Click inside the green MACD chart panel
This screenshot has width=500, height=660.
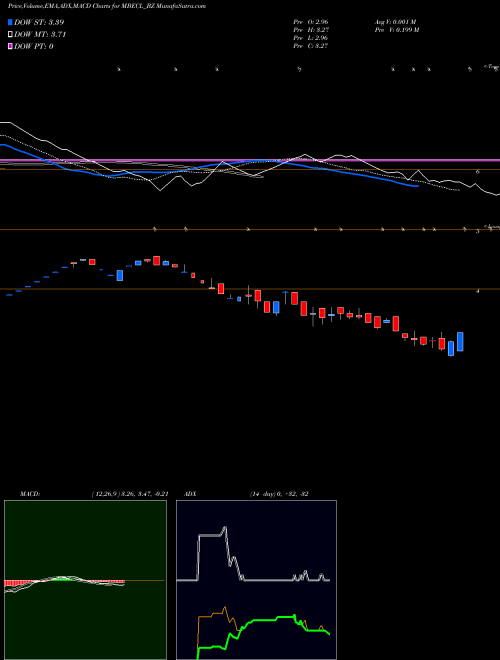coord(85,580)
